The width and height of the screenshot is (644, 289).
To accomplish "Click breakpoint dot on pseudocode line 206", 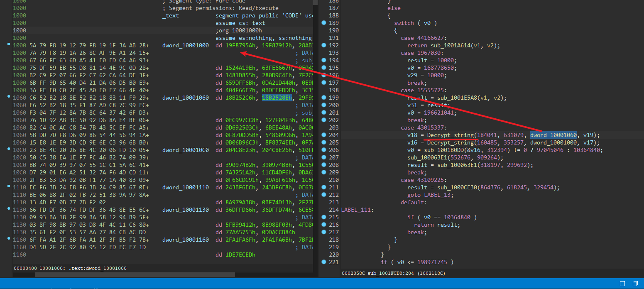I will coord(324,150).
